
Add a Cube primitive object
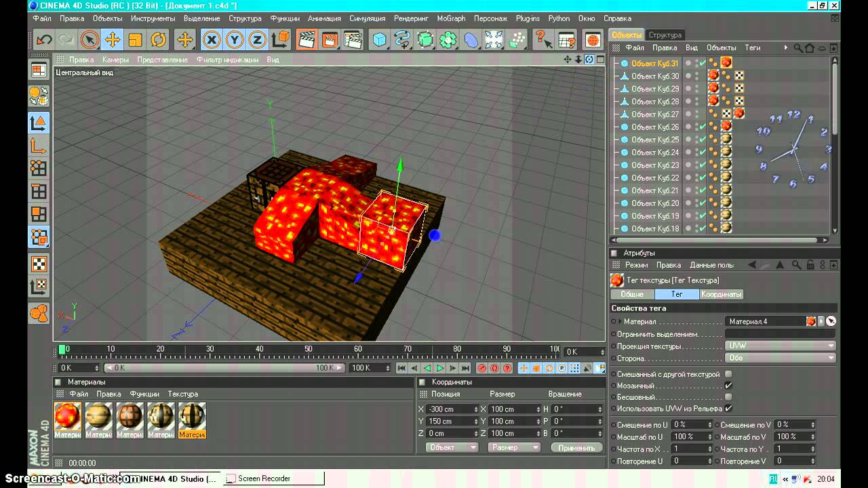click(379, 40)
